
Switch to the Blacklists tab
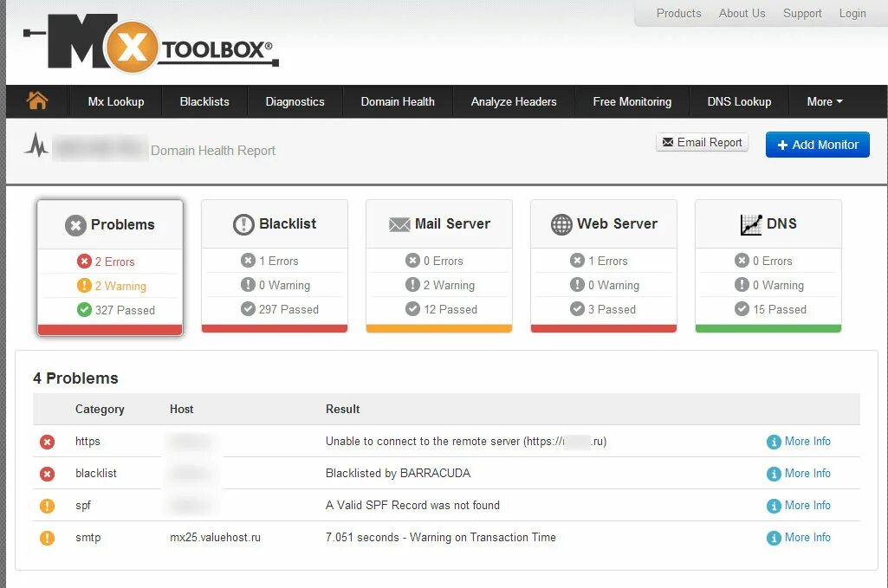pyautogui.click(x=204, y=101)
